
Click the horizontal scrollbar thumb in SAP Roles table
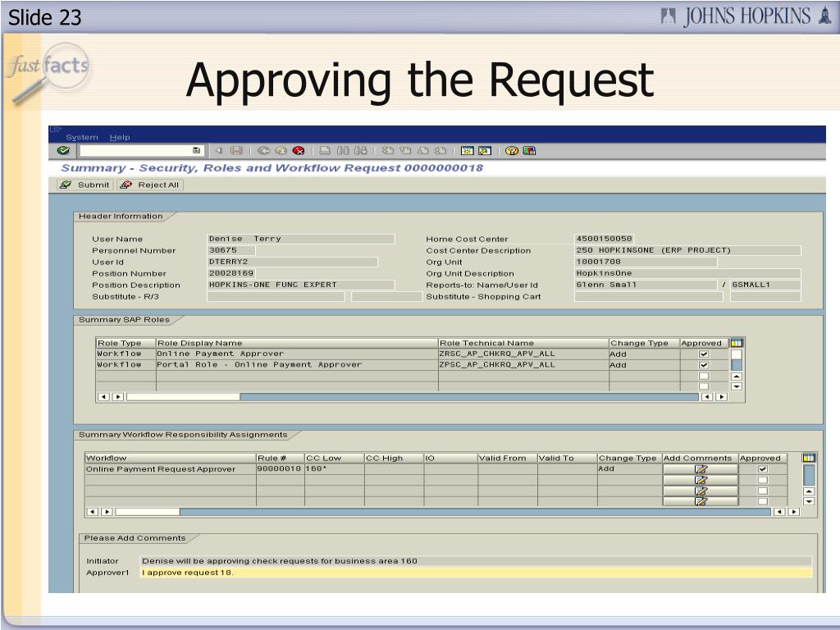[x=183, y=397]
